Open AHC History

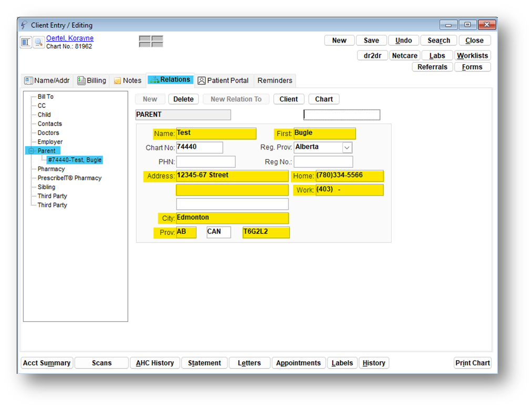point(155,363)
